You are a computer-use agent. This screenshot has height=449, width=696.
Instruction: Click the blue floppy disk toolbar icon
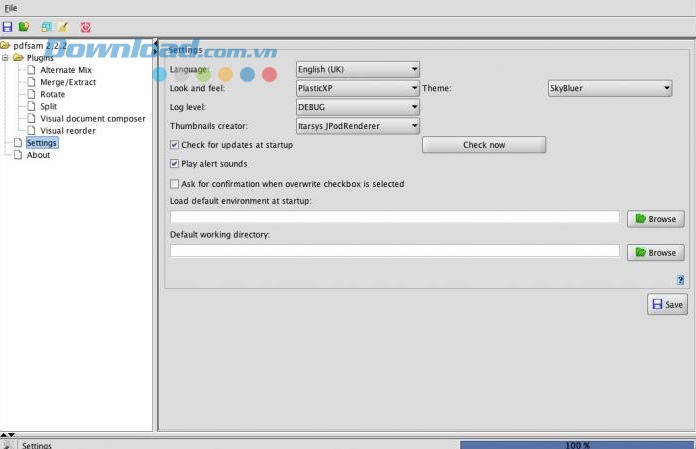(x=8, y=26)
